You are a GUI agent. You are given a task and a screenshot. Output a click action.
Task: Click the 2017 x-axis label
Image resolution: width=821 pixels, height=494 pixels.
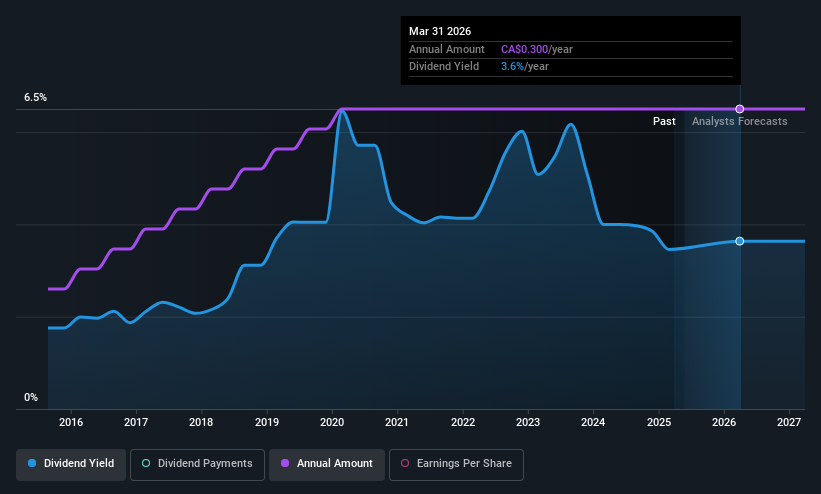pos(136,422)
